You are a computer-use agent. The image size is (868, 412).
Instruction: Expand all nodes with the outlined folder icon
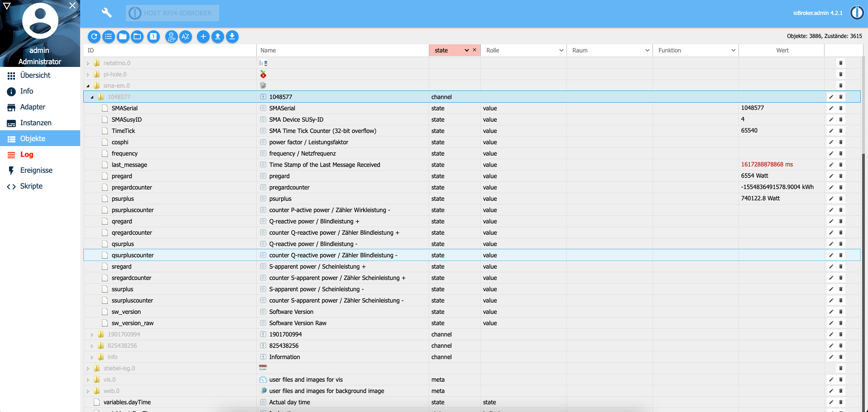137,37
